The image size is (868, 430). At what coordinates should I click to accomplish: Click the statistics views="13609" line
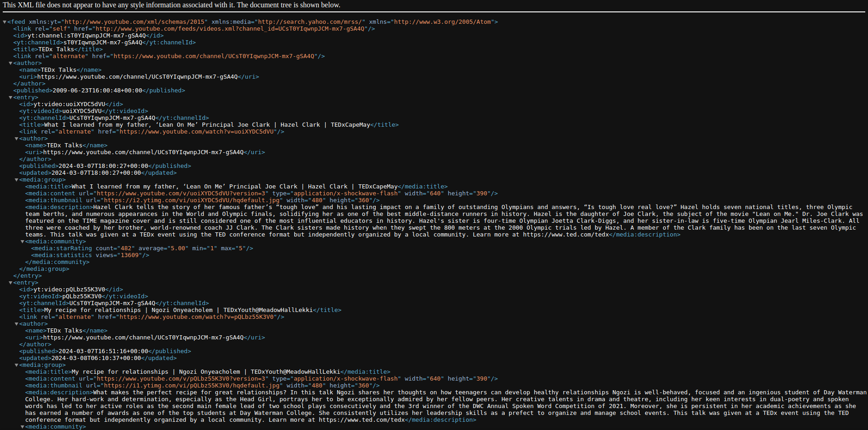90,255
